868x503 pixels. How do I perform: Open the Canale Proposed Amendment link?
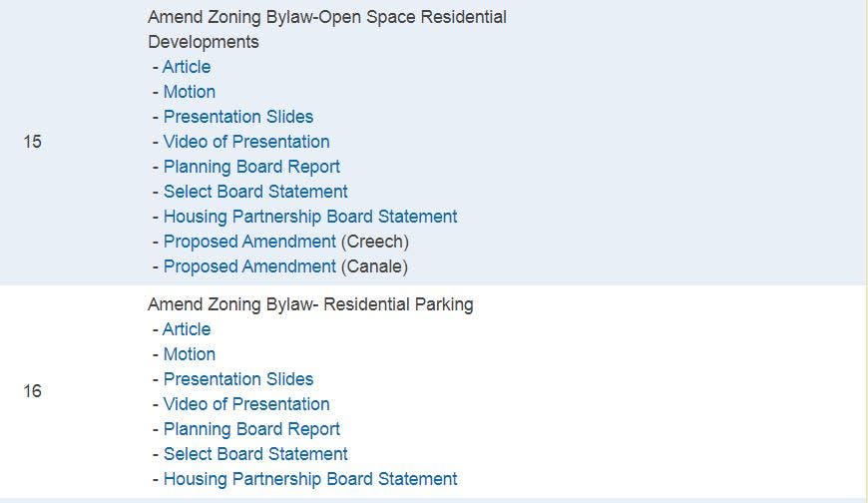249,266
